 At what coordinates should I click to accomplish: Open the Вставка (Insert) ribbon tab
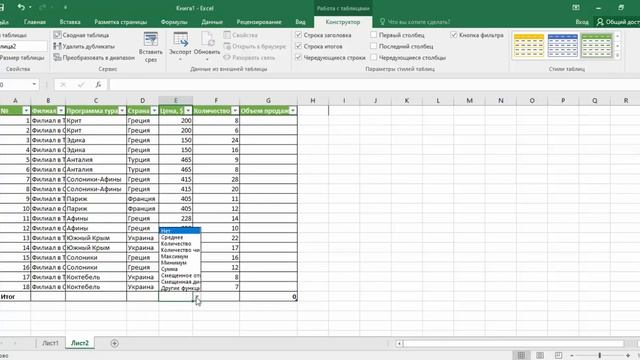70,22
